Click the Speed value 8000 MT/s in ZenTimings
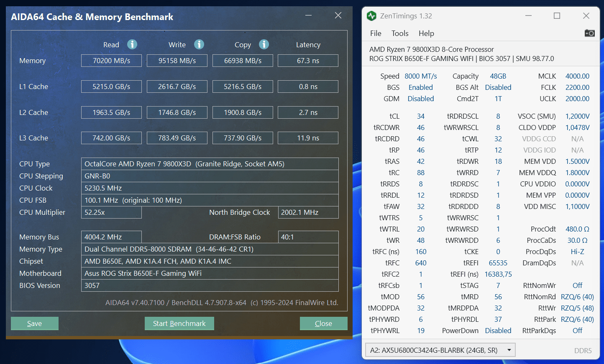Viewport: 604px width, 364px height. [x=421, y=76]
